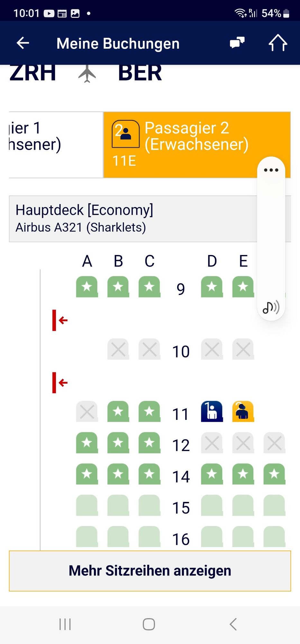This screenshot has width=300, height=644.
Task: Tap the selected yellow seat 11E
Action: (243, 411)
